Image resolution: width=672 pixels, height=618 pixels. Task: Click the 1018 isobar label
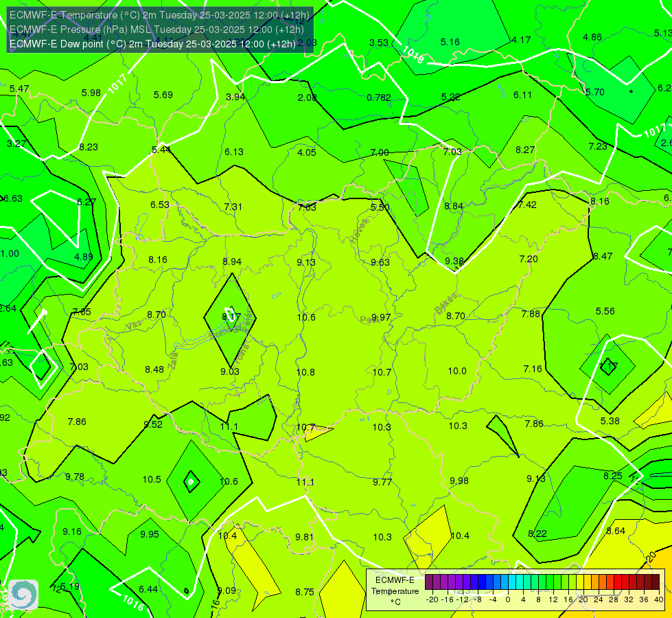click(413, 55)
